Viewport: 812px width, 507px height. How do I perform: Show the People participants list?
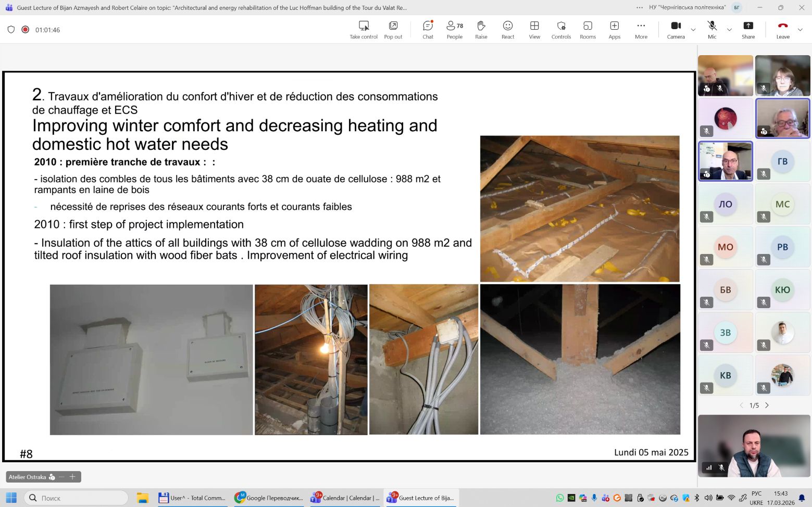[x=454, y=30]
